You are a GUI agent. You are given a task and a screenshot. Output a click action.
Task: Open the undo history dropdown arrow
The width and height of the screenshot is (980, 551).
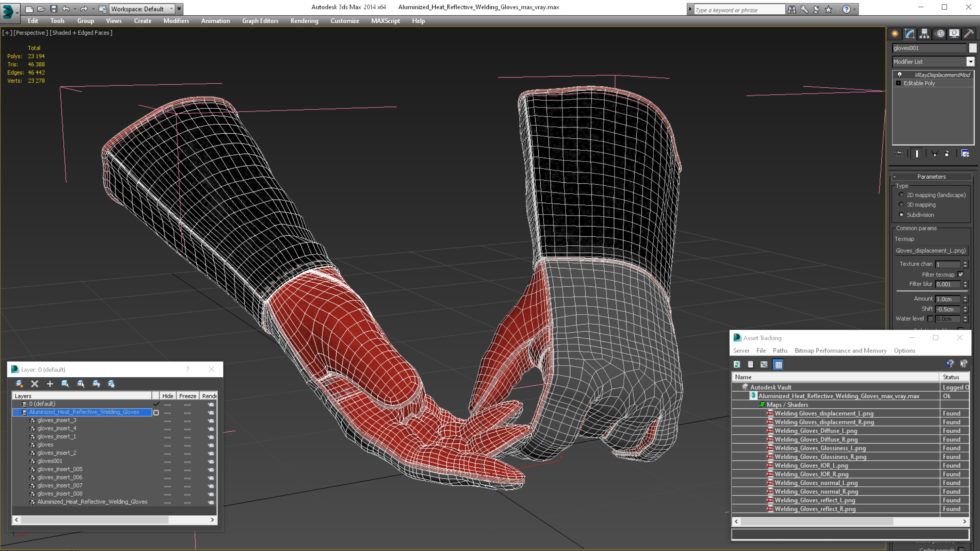(x=75, y=9)
